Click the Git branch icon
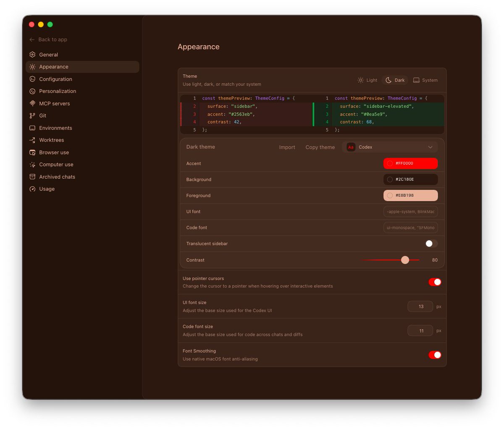504x429 pixels. 32,116
